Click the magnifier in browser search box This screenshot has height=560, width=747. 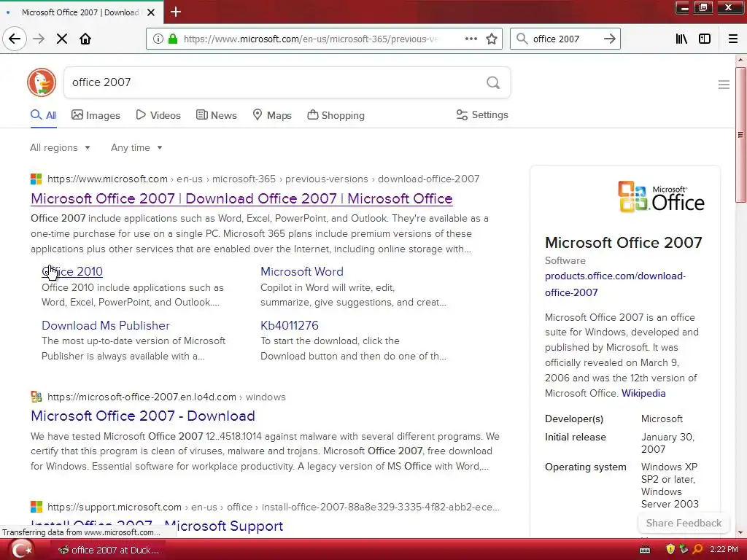(522, 39)
